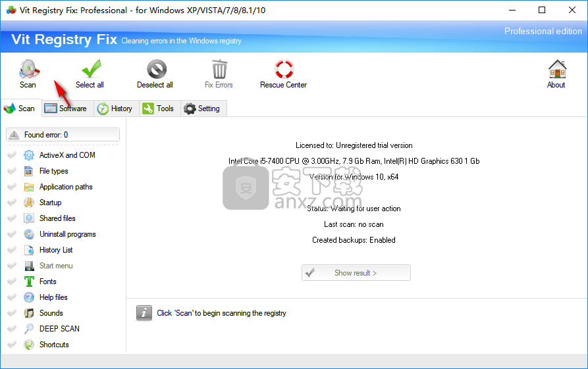Toggle the Application paths checkmark

point(12,187)
